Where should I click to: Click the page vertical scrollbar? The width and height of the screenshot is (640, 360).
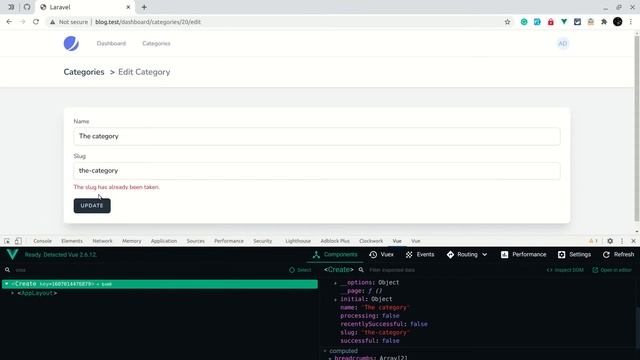637,129
